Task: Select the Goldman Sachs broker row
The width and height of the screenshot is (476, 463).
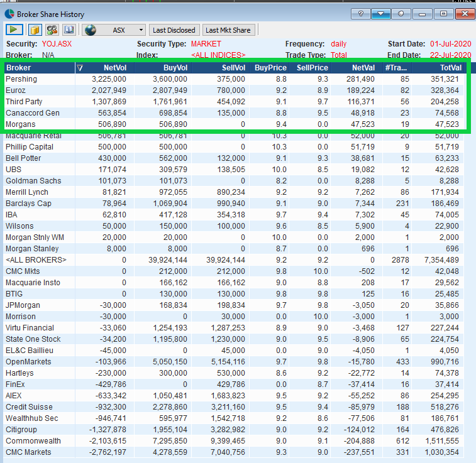Action: click(234, 181)
